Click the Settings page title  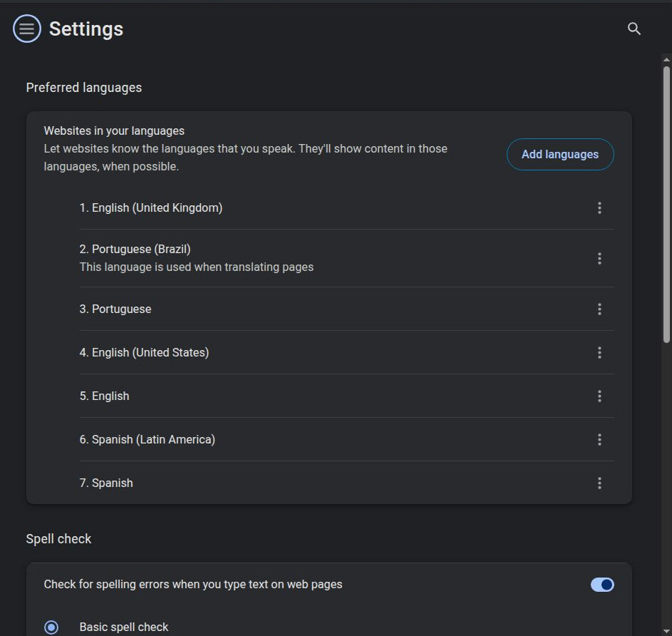click(86, 29)
